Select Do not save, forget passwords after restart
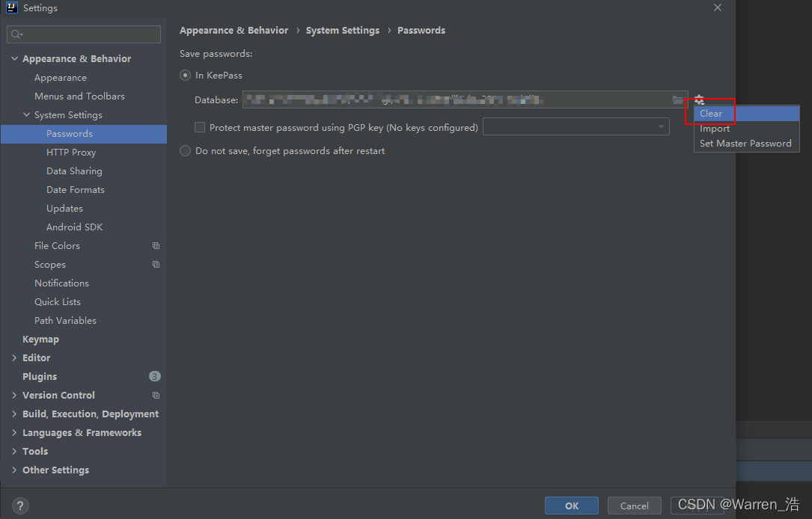This screenshot has width=812, height=519. (x=185, y=150)
